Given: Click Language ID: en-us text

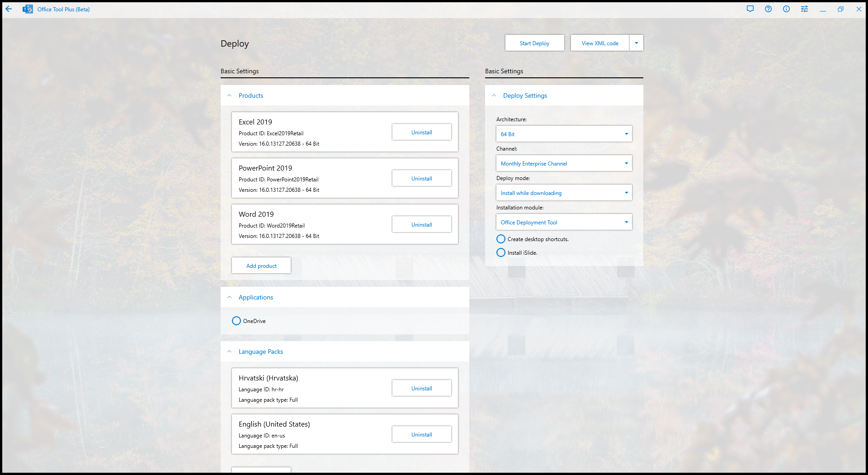Looking at the screenshot, I should pos(262,436).
